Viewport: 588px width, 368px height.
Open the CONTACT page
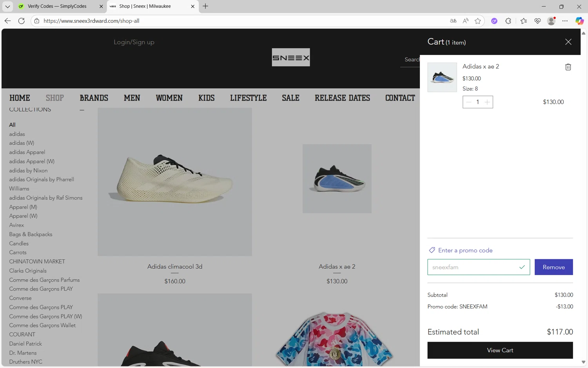(x=400, y=98)
